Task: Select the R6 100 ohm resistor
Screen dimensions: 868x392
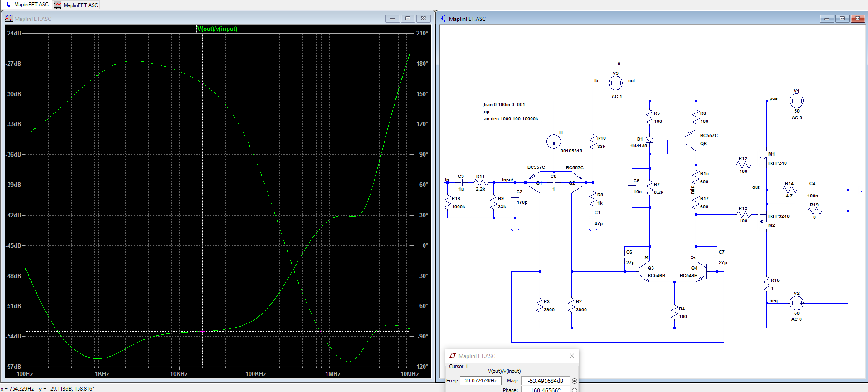Action: (696, 117)
